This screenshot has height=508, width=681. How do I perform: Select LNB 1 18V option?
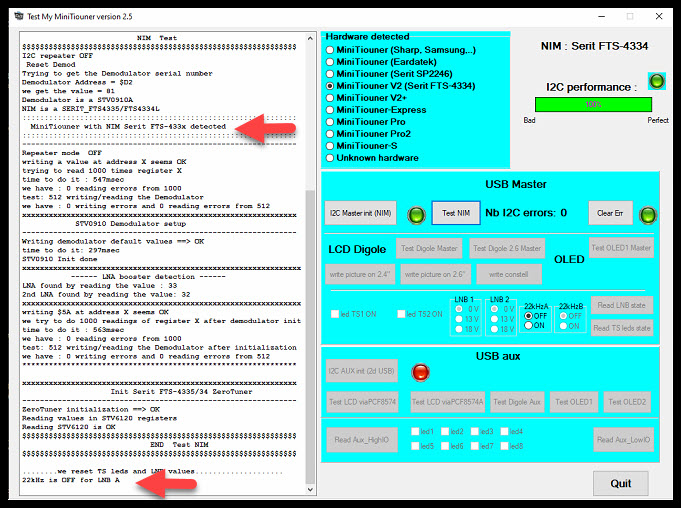coord(459,329)
